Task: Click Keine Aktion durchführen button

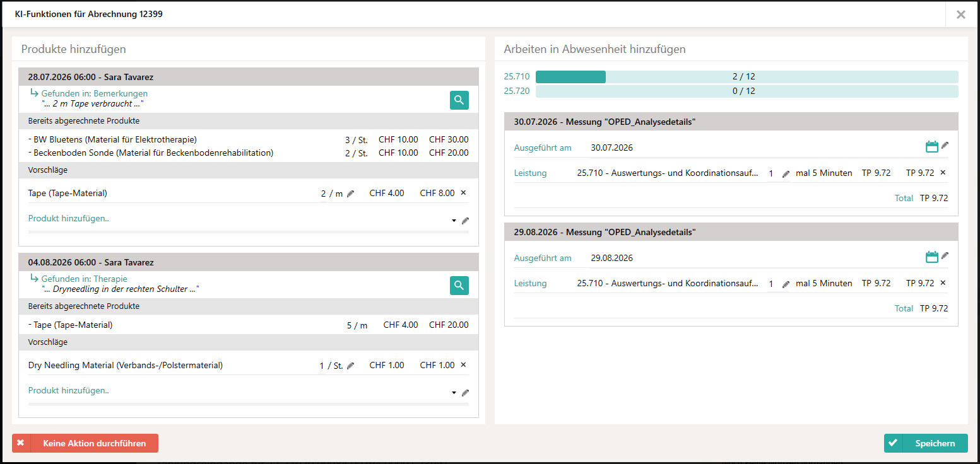Action: tap(85, 443)
